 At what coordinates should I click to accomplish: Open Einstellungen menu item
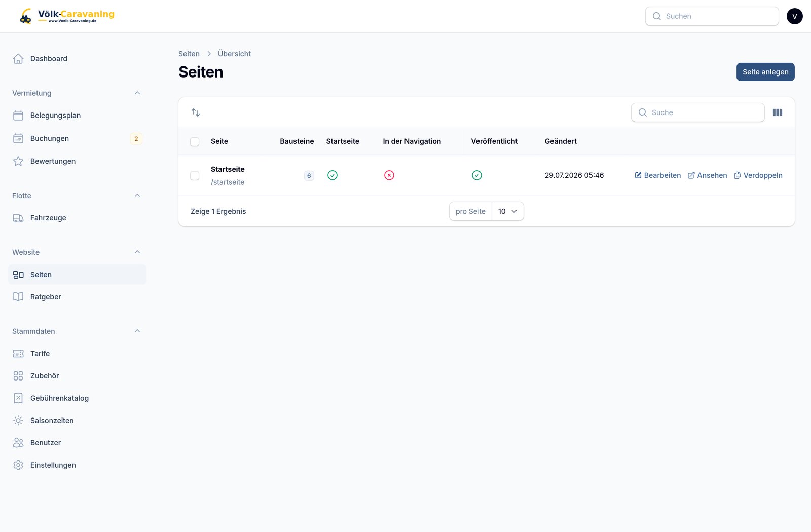77,465
